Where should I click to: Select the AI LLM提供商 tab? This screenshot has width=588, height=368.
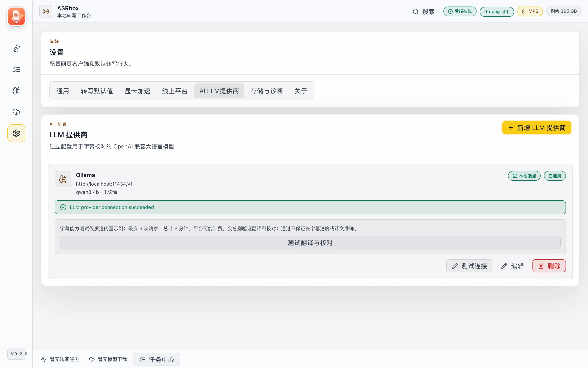pos(219,91)
